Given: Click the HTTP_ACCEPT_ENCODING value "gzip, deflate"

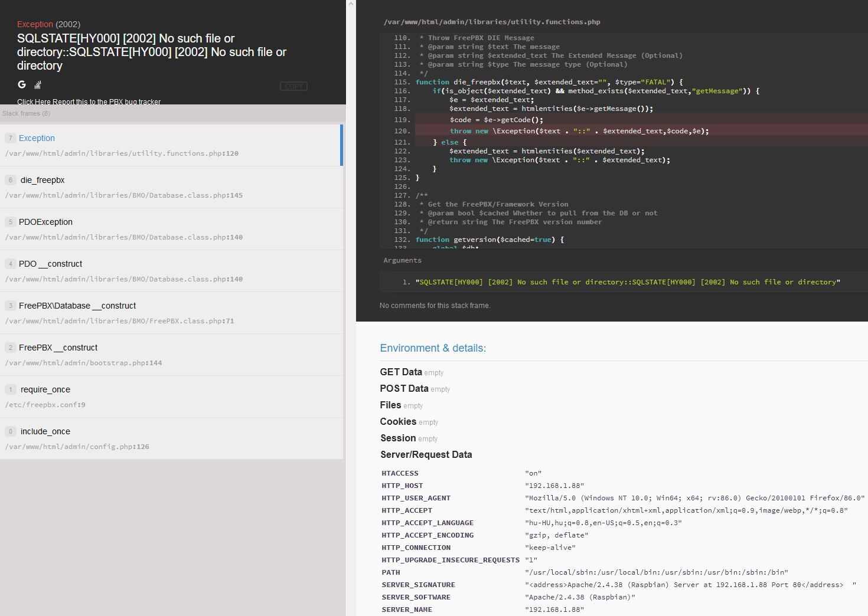Looking at the screenshot, I should point(556,535).
